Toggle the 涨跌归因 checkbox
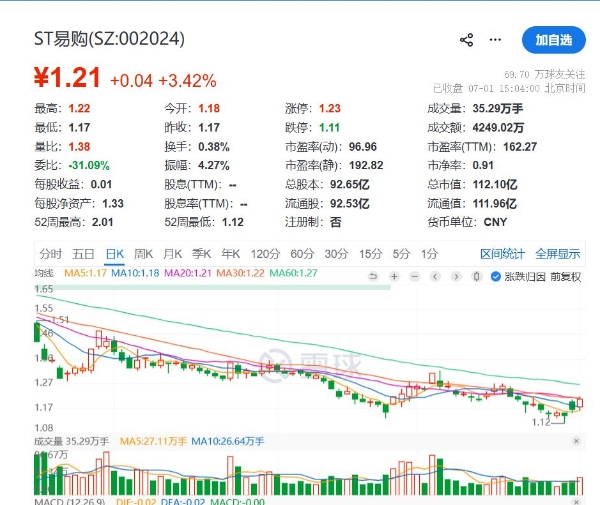This screenshot has height=505, width=600. click(x=496, y=276)
